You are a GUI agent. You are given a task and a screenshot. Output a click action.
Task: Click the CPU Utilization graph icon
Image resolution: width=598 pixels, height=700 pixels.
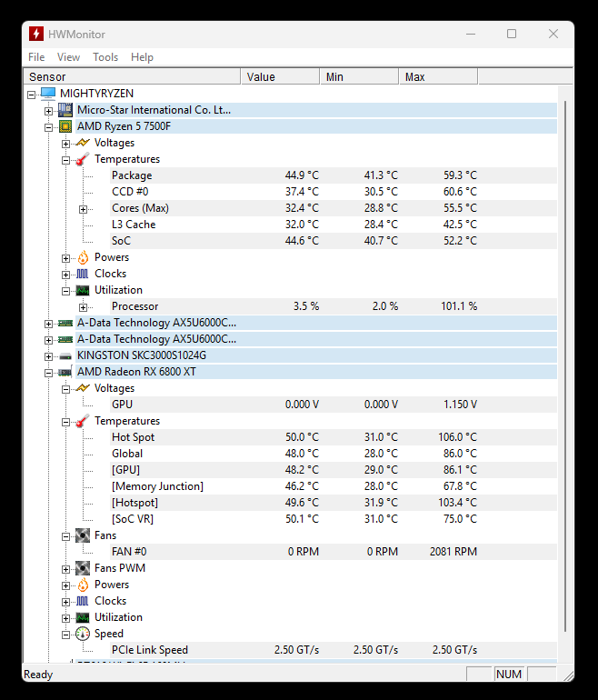point(83,291)
